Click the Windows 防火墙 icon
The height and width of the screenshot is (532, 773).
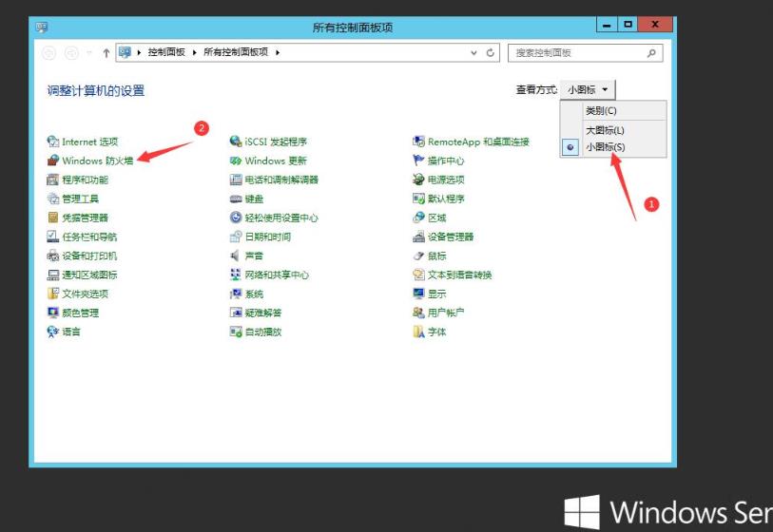52,161
